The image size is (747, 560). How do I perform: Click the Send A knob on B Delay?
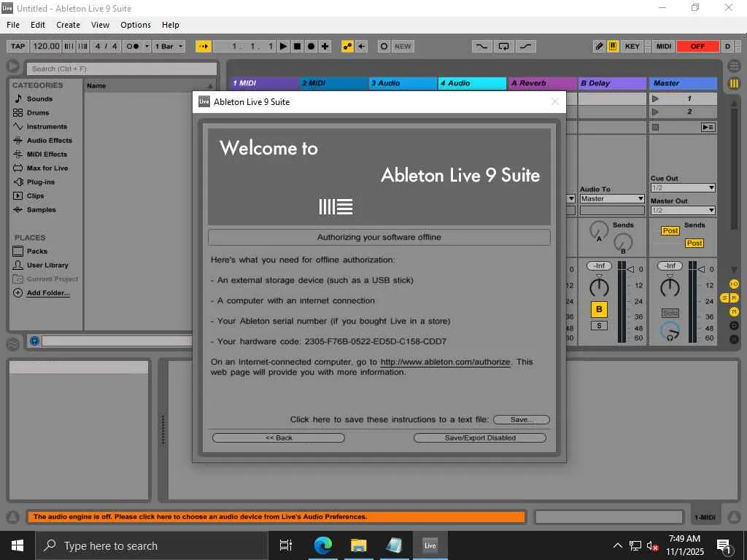coord(599,230)
